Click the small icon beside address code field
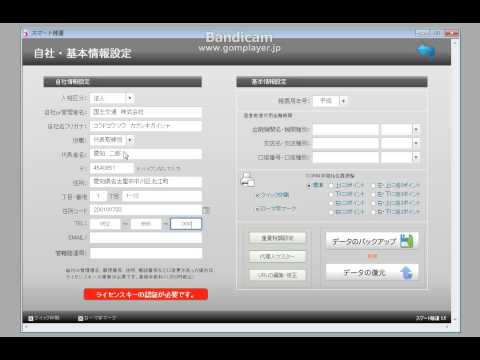The height and width of the screenshot is (360, 480). (x=206, y=210)
